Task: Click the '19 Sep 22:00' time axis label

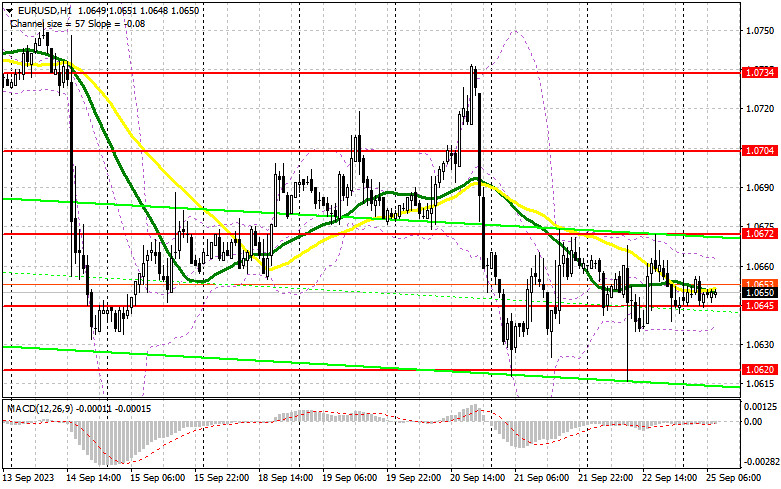Action: [413, 478]
